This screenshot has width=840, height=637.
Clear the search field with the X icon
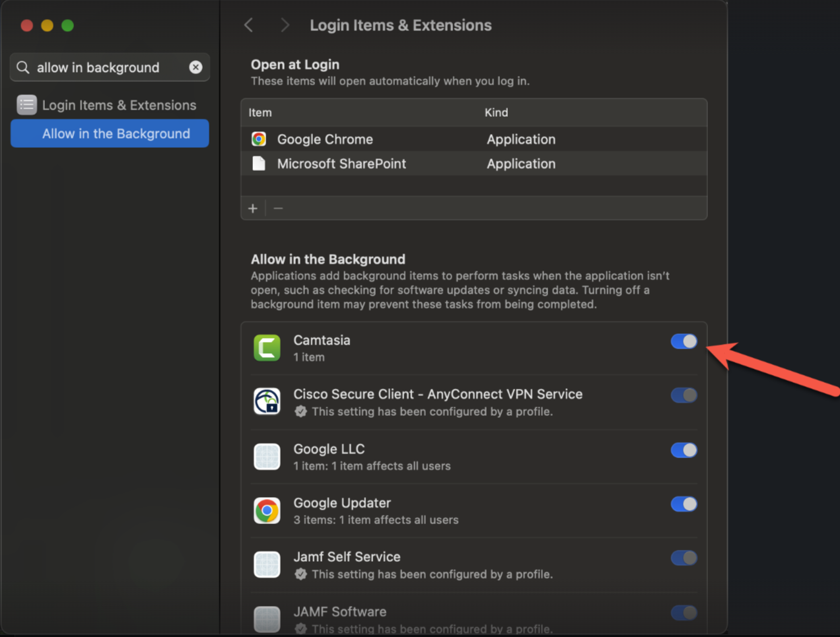(195, 67)
